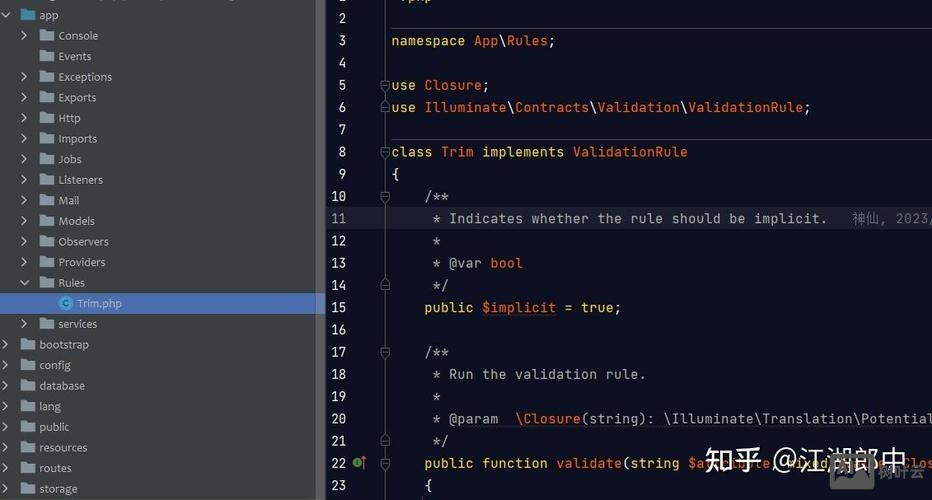The height and width of the screenshot is (500, 932).
Task: Click ValidationRule in the class declaration
Action: coord(629,152)
